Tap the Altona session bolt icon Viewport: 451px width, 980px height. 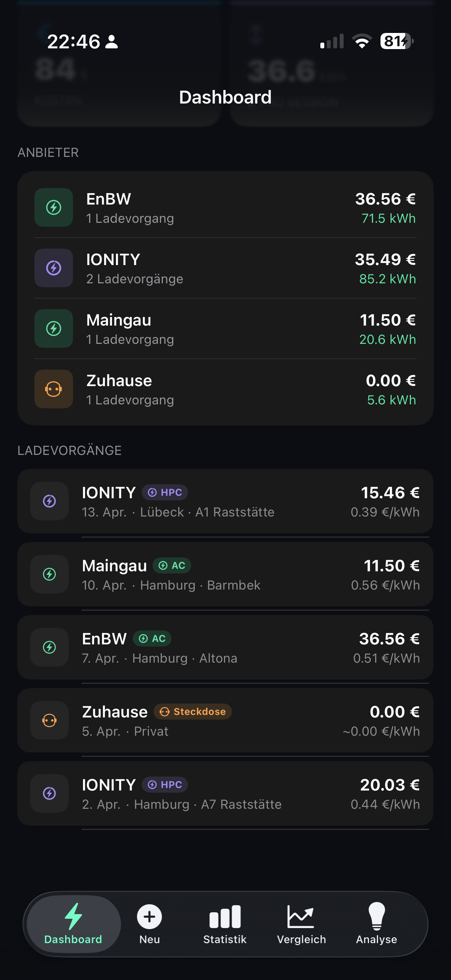tap(49, 647)
